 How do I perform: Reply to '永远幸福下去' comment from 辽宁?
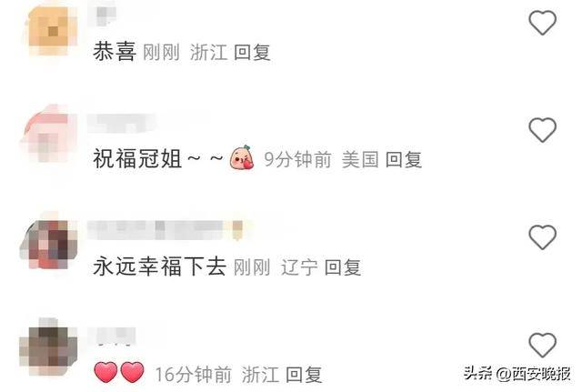coord(343,267)
